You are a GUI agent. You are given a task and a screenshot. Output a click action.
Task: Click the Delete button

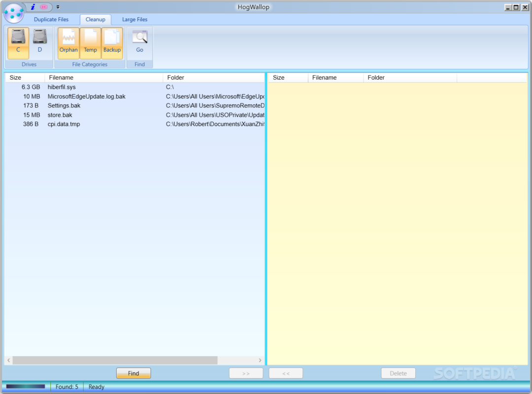(399, 373)
